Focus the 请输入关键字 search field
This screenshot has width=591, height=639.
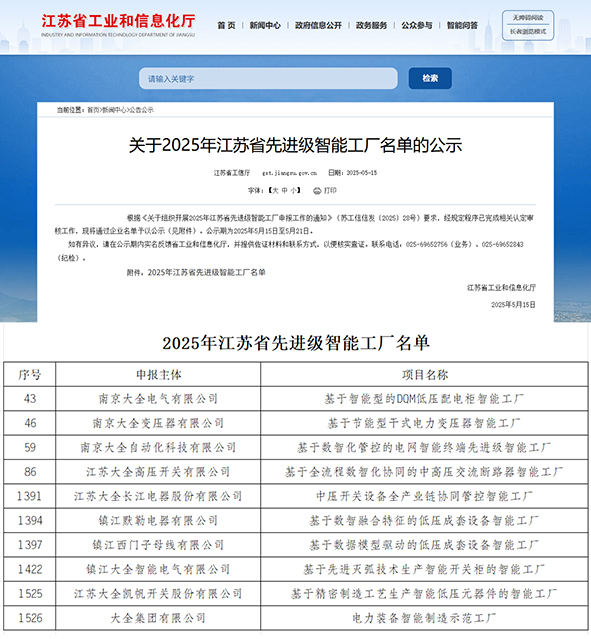pos(268,78)
